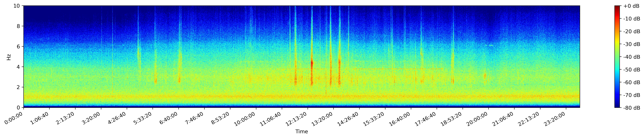Click the 'Time' x-axis title
Screen dimensions: 644x138
[301, 132]
